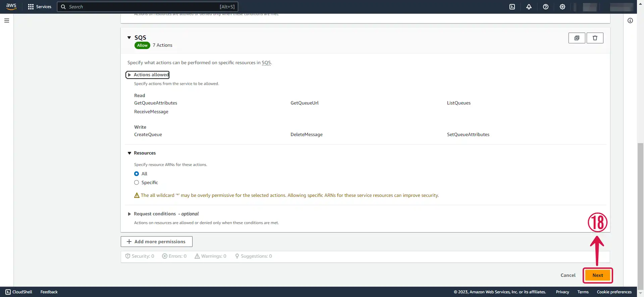Open the Terms footer link
Image resolution: width=644 pixels, height=297 pixels.
pos(583,292)
